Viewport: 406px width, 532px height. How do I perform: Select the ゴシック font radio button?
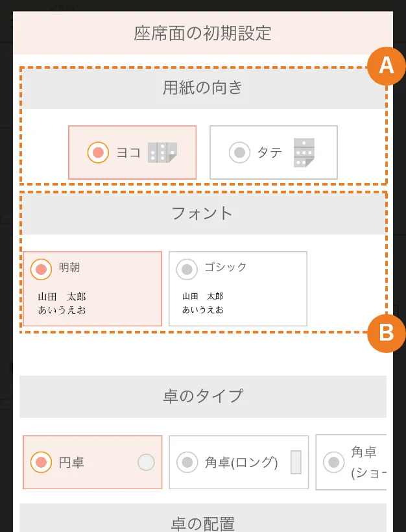(187, 269)
